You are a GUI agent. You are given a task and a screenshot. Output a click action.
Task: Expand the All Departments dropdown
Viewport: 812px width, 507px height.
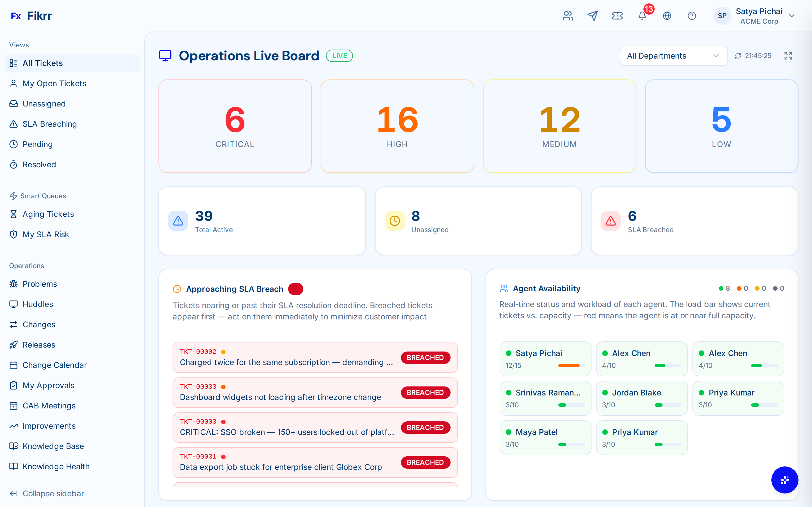coord(673,56)
